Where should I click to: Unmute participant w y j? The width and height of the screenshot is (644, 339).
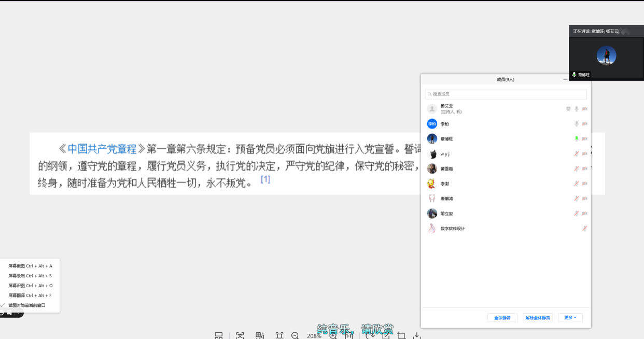point(577,153)
